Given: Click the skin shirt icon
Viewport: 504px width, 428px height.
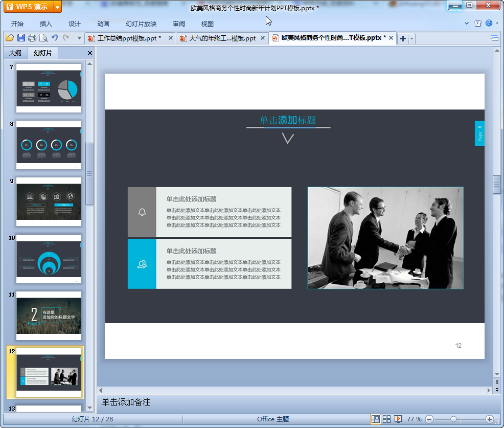Looking at the screenshot, I should (x=477, y=23).
